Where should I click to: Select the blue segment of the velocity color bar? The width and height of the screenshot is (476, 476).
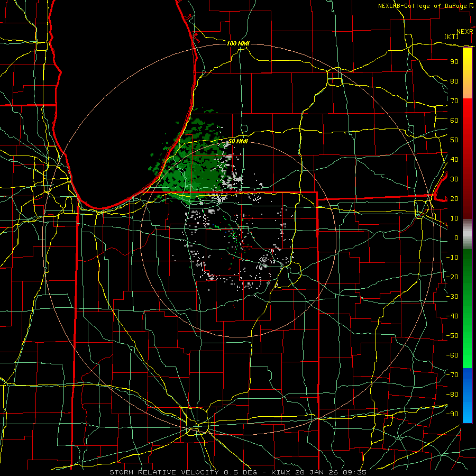(467, 396)
